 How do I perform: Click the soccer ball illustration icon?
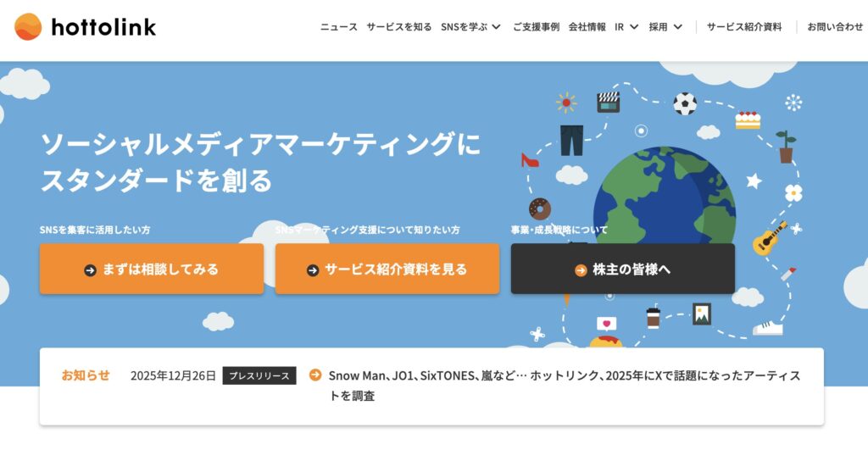point(685,104)
